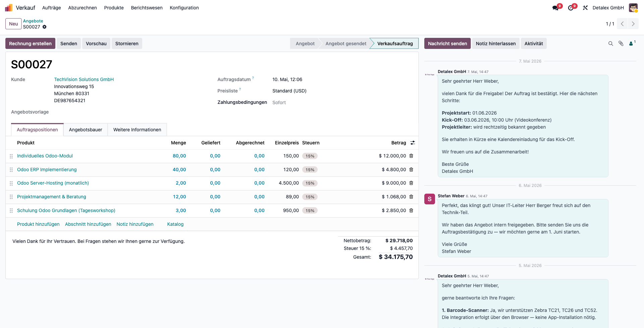Open the conversations chat bubble icon
The height and width of the screenshot is (328, 644).
555,8
